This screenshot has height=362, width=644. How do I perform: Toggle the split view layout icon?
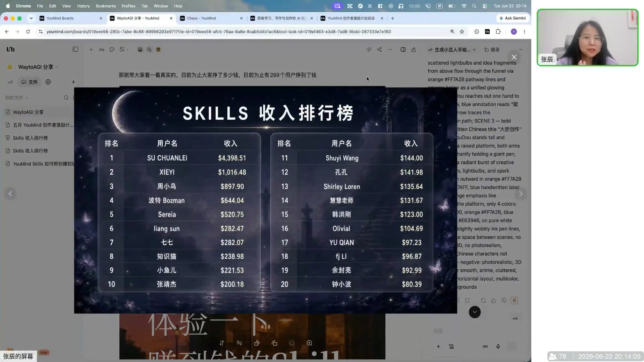tap(403, 50)
